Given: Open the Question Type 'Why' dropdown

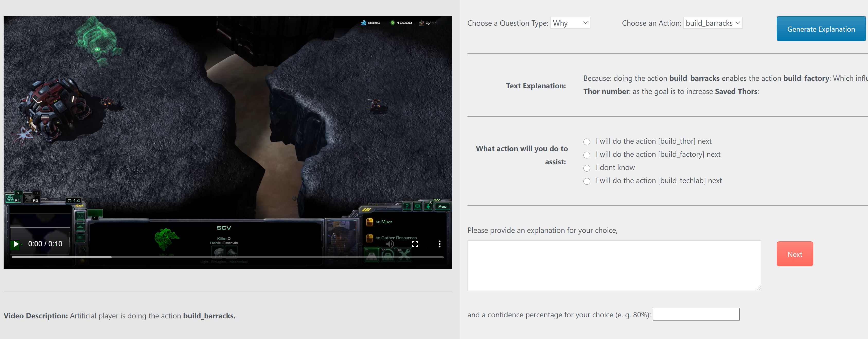Looking at the screenshot, I should pos(570,23).
